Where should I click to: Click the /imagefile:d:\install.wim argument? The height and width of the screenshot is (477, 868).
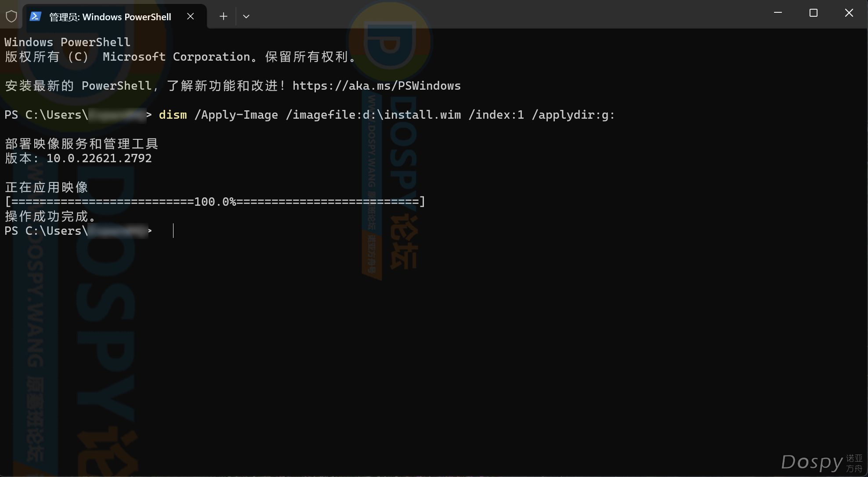pyautogui.click(x=373, y=115)
